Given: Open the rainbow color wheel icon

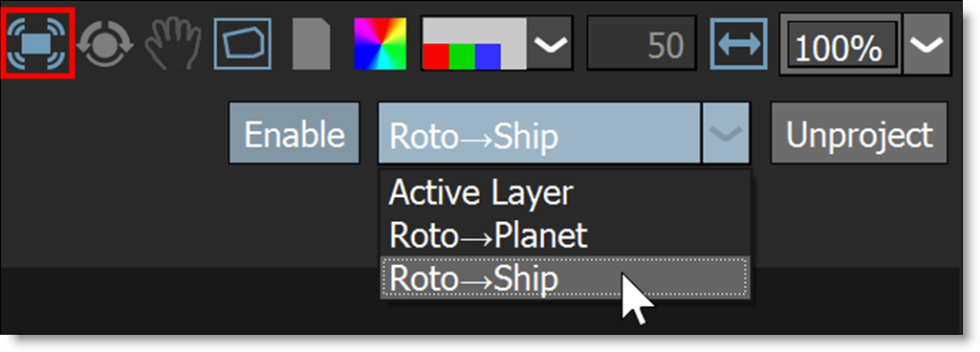Looking at the screenshot, I should 380,43.
